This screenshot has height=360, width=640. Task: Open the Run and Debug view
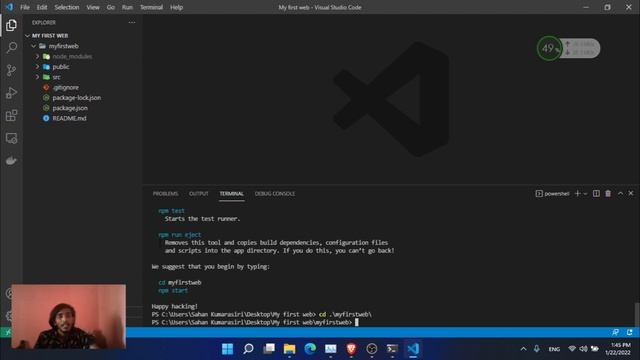pyautogui.click(x=11, y=93)
